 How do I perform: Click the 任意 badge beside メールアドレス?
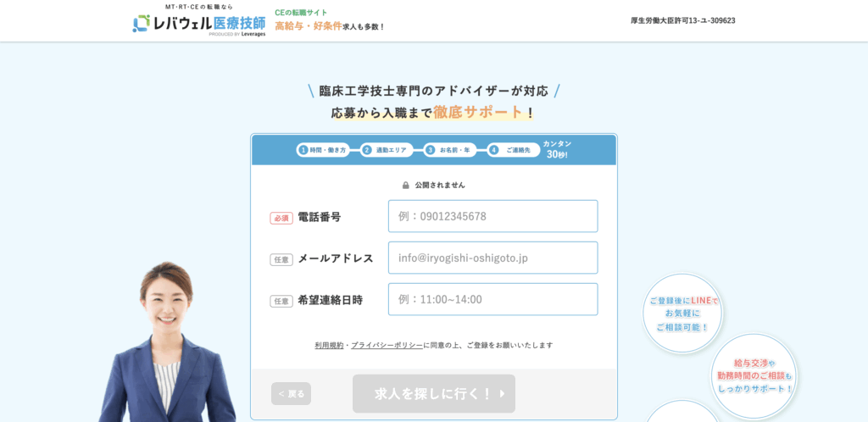click(281, 259)
